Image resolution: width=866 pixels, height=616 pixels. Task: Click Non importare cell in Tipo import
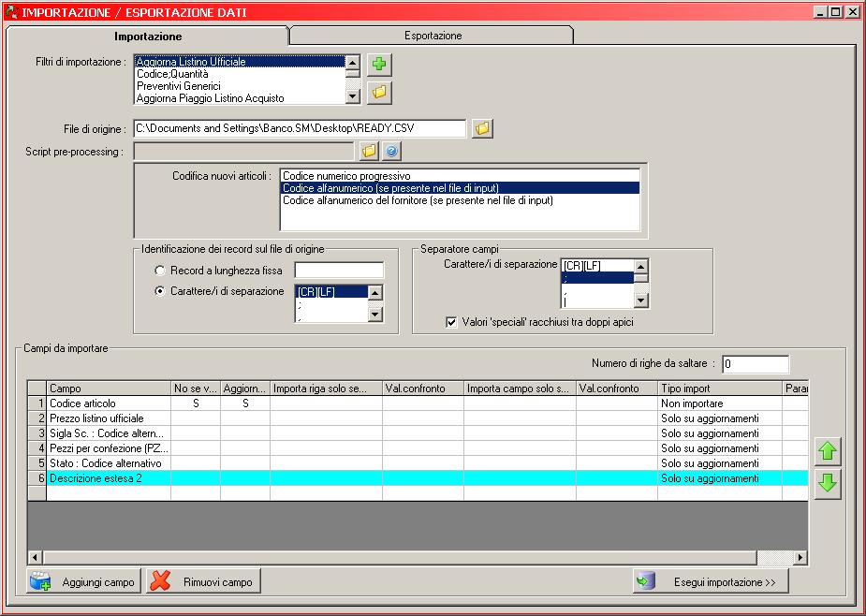tap(720, 403)
